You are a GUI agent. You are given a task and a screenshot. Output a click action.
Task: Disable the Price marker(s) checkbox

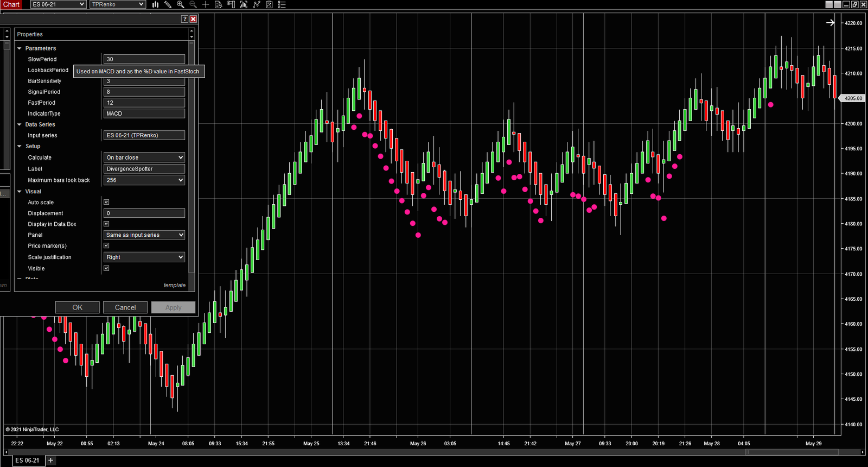click(x=106, y=245)
